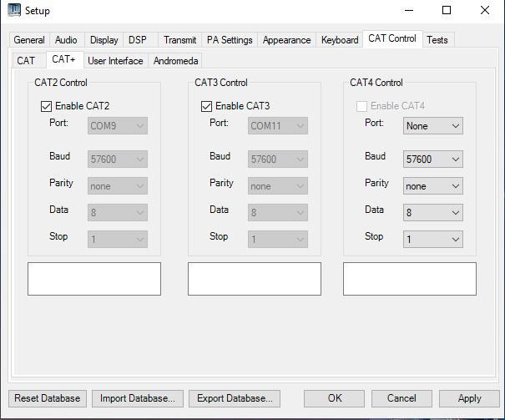Open the CAT4 Data bits dropdown
Viewport: 505px width, 420px height.
coord(432,213)
